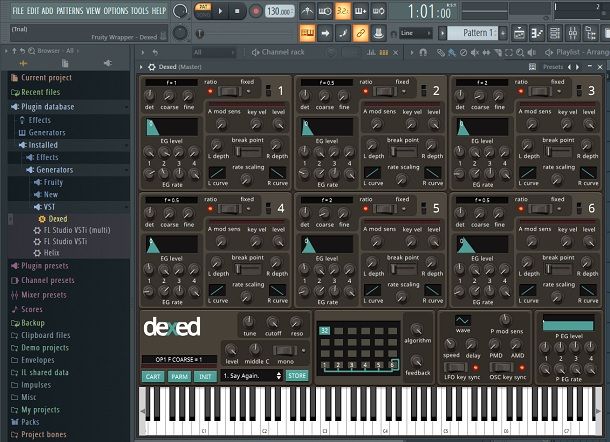Viewport: 610px width, 442px height.
Task: Collapse the Installed folder in browser
Action: (x=69, y=145)
